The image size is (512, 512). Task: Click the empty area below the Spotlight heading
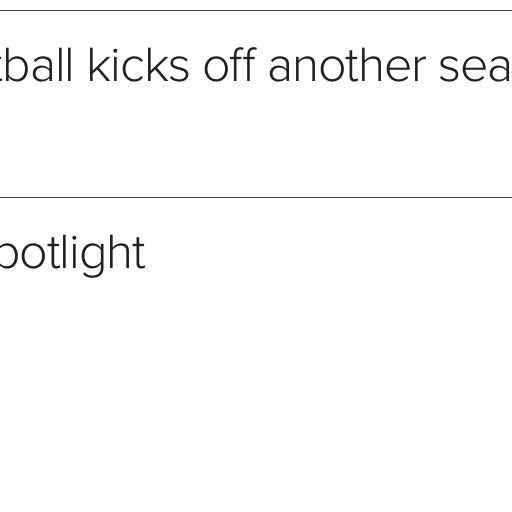pos(256,393)
